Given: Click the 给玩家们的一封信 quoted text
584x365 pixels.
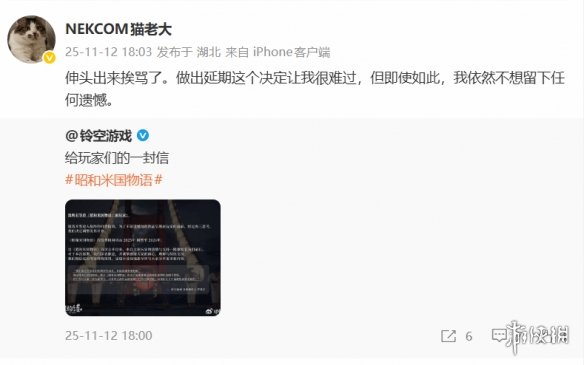Looking at the screenshot, I should [117, 158].
